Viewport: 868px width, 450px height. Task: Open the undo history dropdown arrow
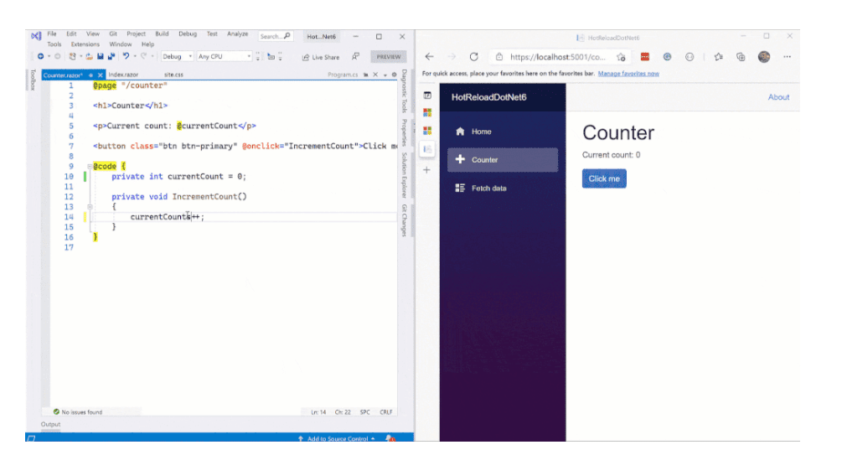[135, 56]
